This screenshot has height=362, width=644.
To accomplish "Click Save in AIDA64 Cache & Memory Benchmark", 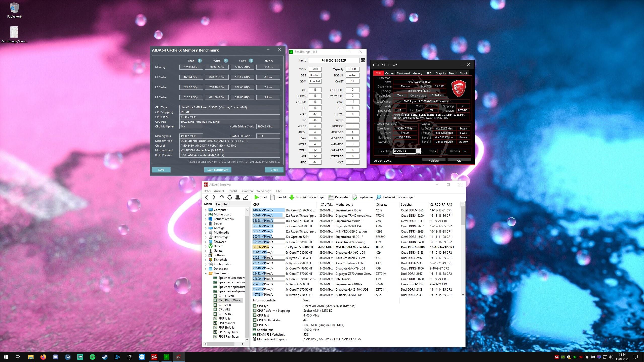I will pos(161,170).
